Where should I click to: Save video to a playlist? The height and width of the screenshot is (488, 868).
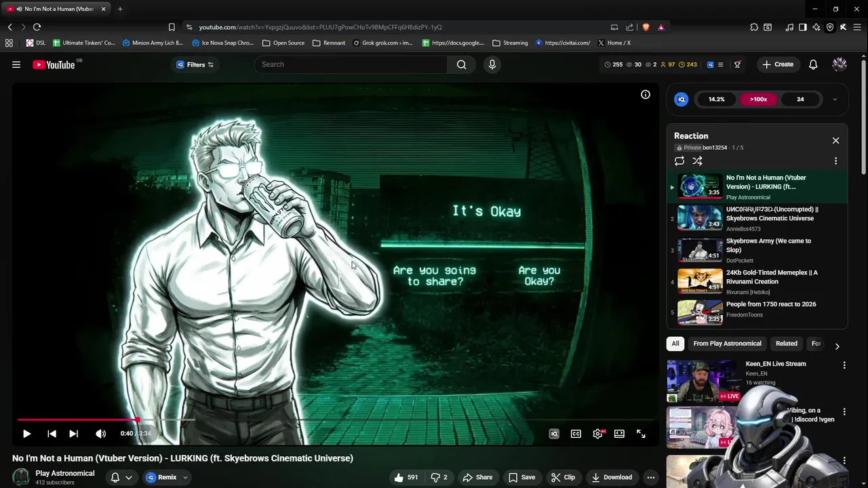click(x=521, y=477)
